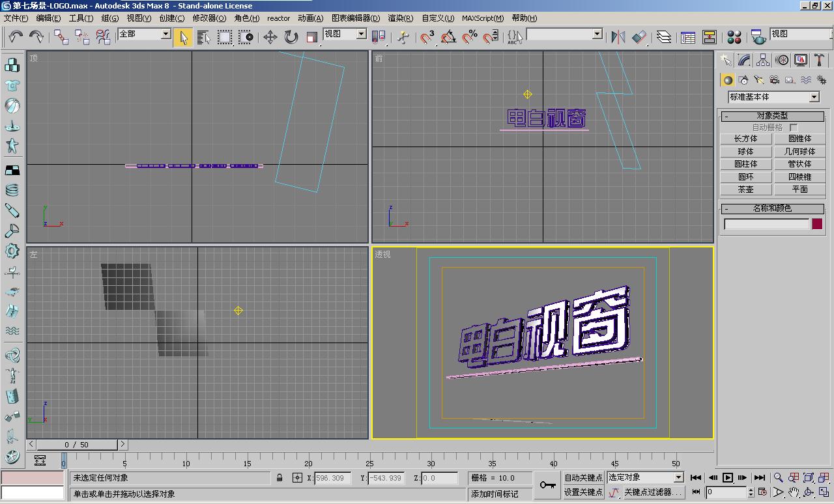Select the Pan view hand tool

[x=794, y=492]
